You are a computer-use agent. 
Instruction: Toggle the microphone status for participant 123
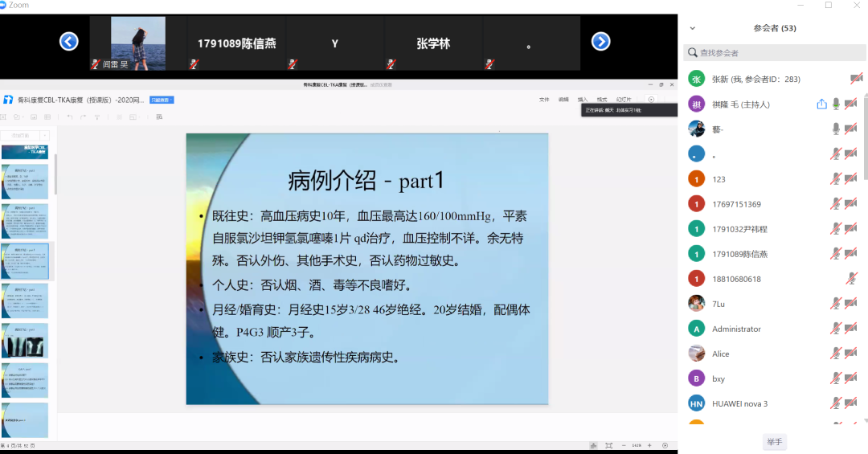coord(836,178)
